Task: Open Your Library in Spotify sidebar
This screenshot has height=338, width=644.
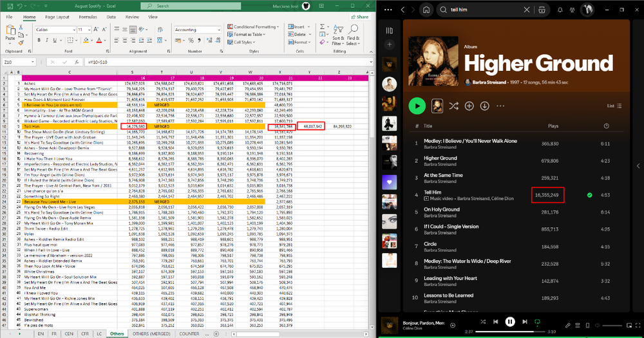Action: [x=390, y=30]
